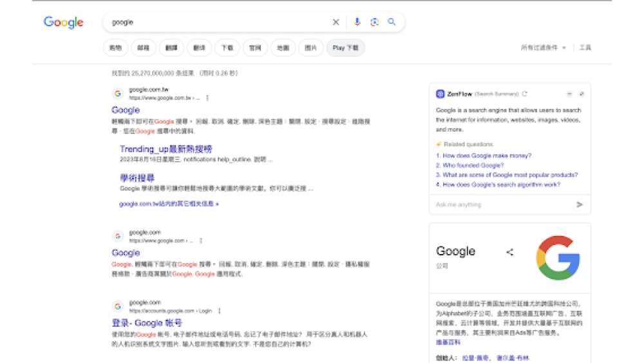Screen dimensions: 644x363
Task: Open the 维基百科 source link
Action: 448,342
